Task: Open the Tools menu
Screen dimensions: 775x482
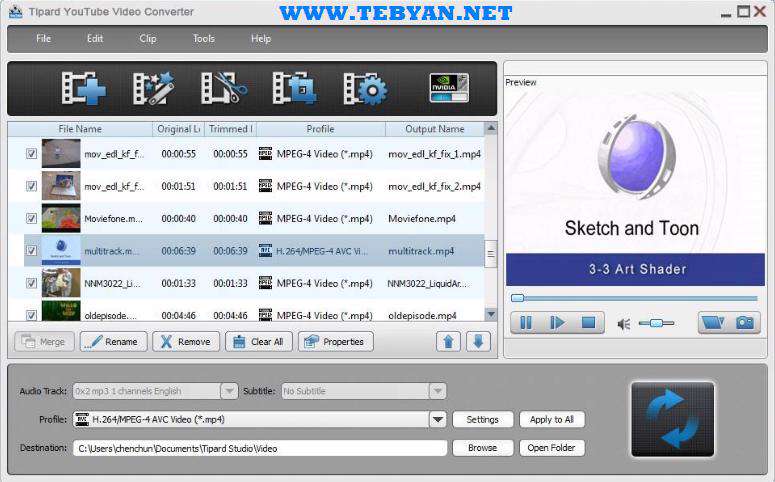Action: pos(204,39)
